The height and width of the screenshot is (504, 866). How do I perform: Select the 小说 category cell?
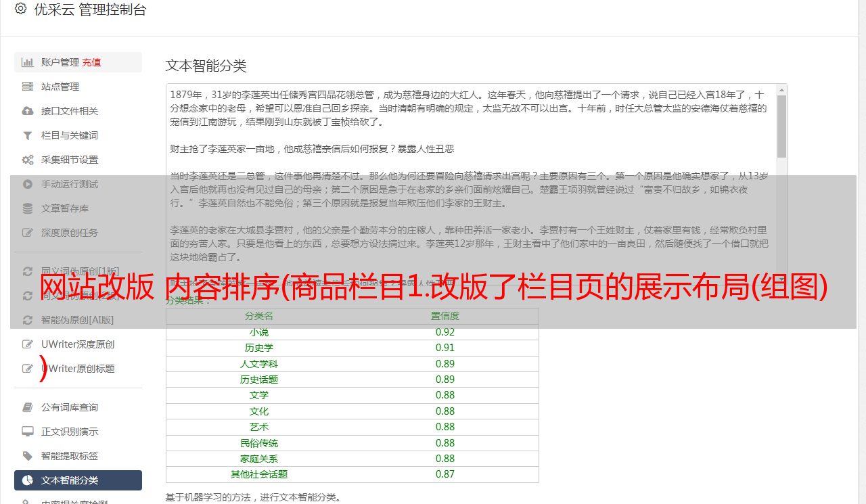[x=259, y=332]
